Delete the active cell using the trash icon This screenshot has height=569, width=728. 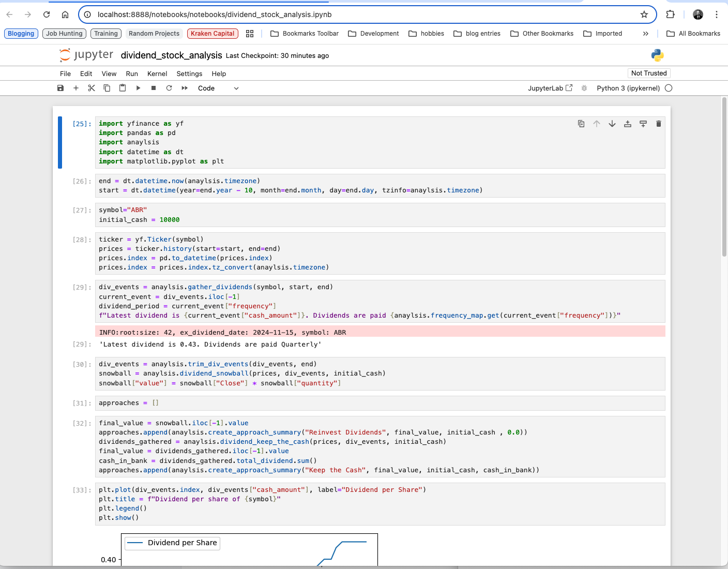pyautogui.click(x=658, y=124)
